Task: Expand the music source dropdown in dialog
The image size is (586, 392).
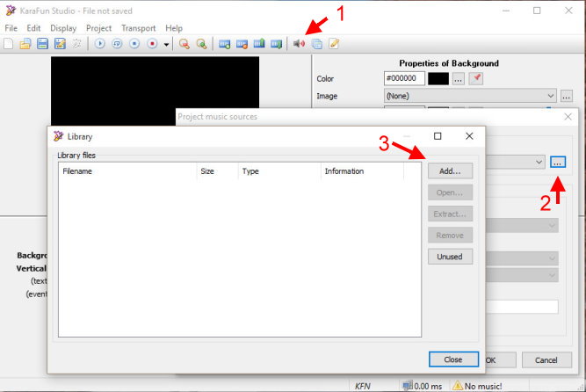Action: coord(539,162)
